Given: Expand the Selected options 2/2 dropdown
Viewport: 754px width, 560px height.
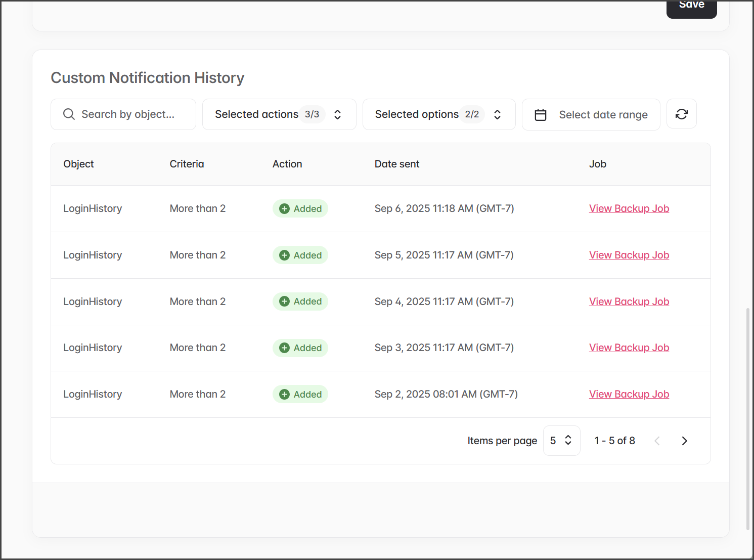Looking at the screenshot, I should [438, 114].
